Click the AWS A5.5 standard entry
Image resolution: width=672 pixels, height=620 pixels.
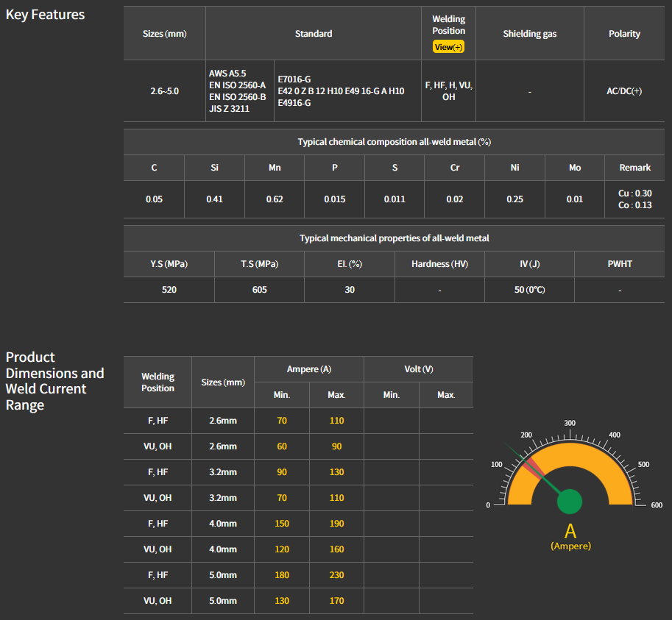(x=227, y=74)
